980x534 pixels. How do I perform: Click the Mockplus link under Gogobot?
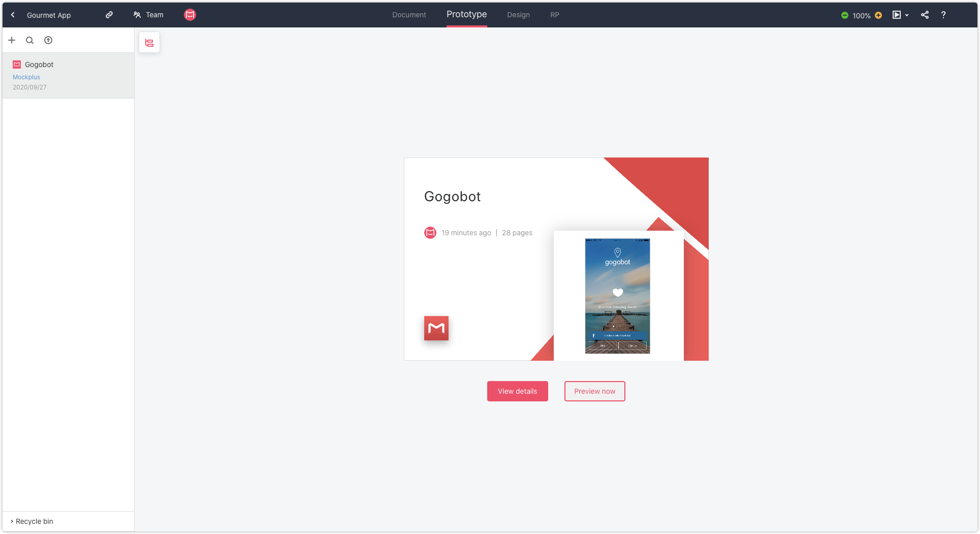[x=26, y=77]
